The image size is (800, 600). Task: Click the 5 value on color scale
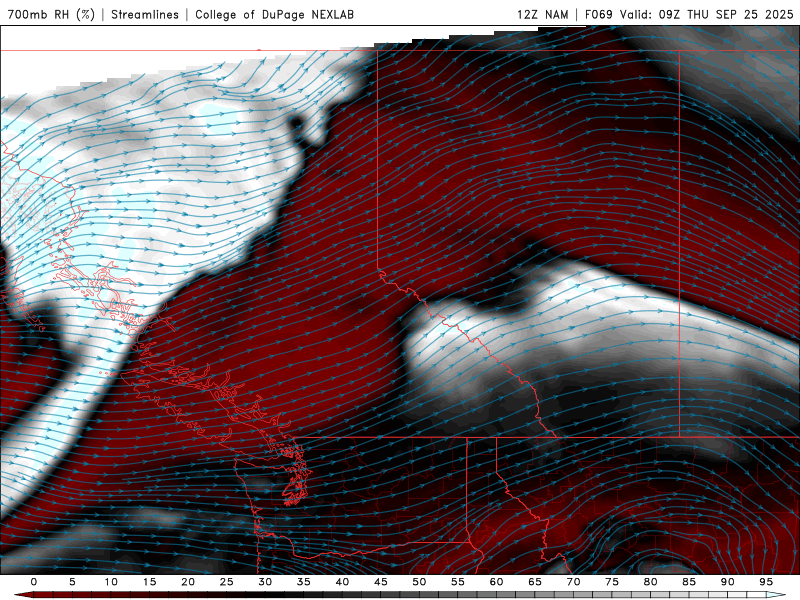pyautogui.click(x=72, y=582)
